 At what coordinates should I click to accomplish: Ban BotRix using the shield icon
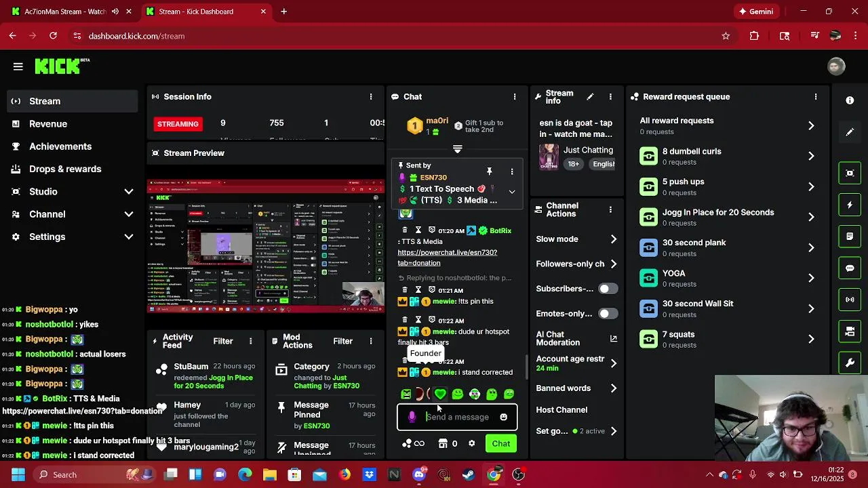pos(432,230)
